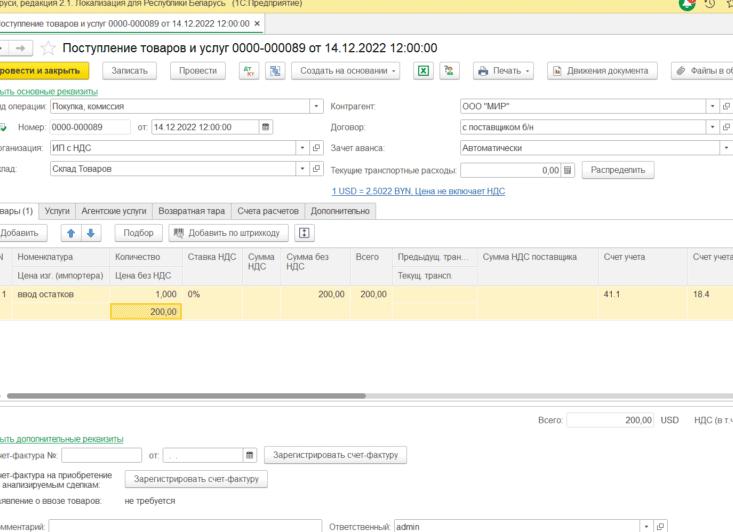Click the 0% Ставка НДС cell
Image resolution: width=733 pixels, height=532 pixels.
coord(212,295)
